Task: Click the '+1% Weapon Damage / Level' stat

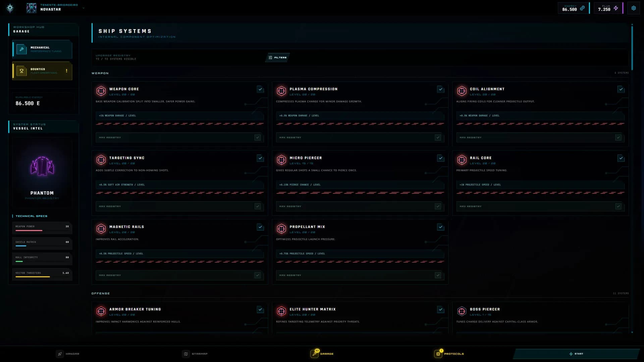Action: 117,116
